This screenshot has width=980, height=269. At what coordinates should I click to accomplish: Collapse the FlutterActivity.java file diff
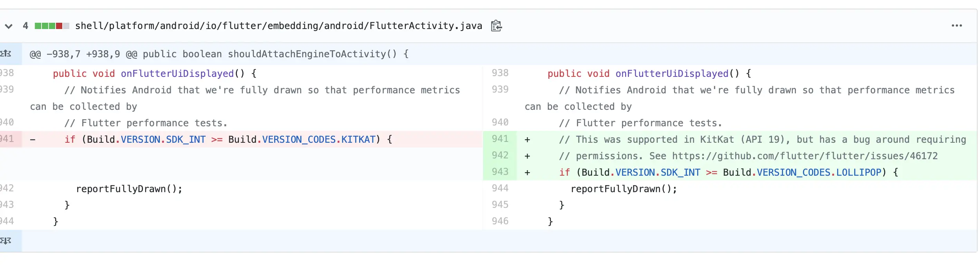tap(9, 26)
